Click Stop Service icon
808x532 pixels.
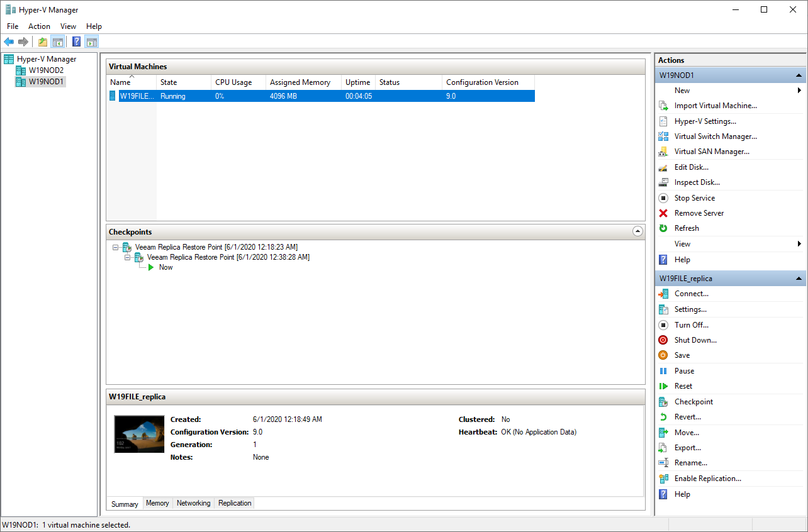663,198
